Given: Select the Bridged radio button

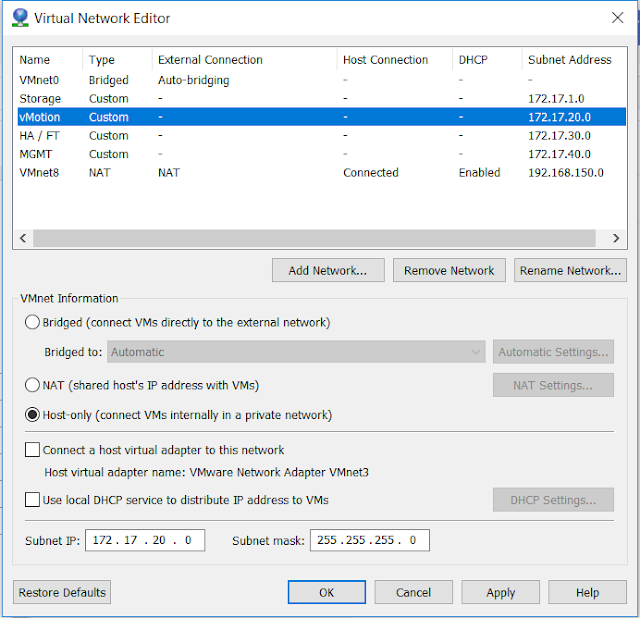Looking at the screenshot, I should pyautogui.click(x=32, y=322).
